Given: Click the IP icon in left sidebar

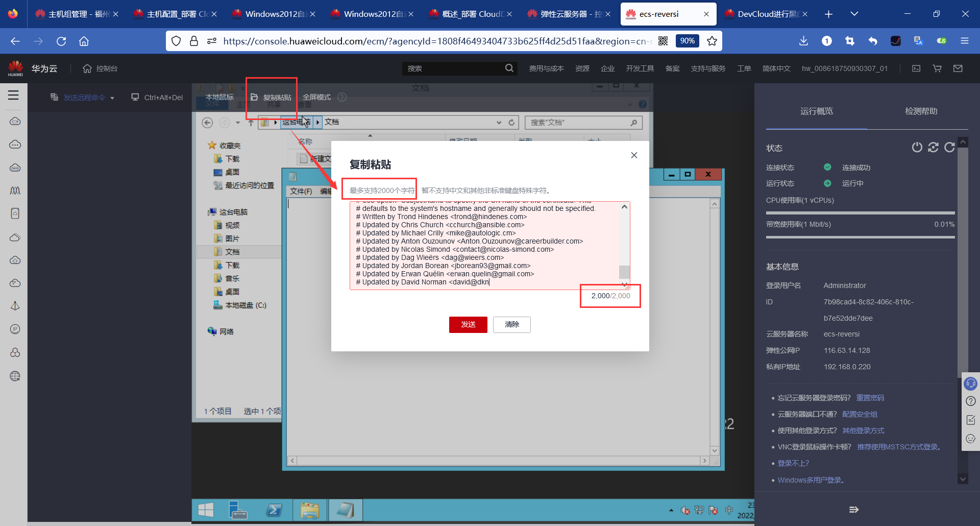Looking at the screenshot, I should (x=15, y=329).
